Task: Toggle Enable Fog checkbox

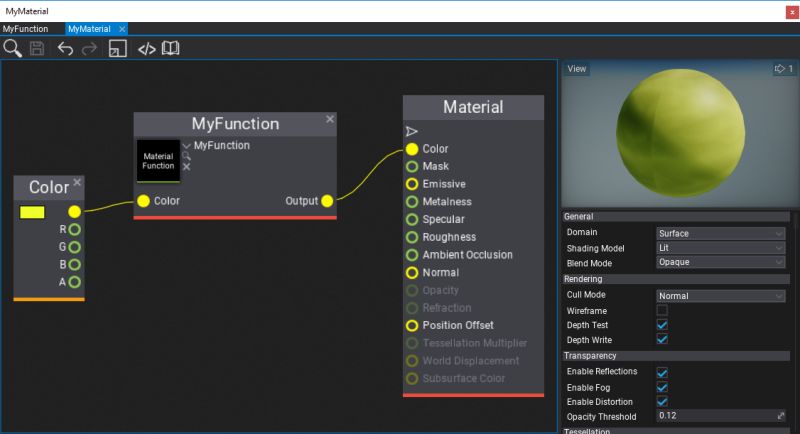Action: pyautogui.click(x=662, y=387)
